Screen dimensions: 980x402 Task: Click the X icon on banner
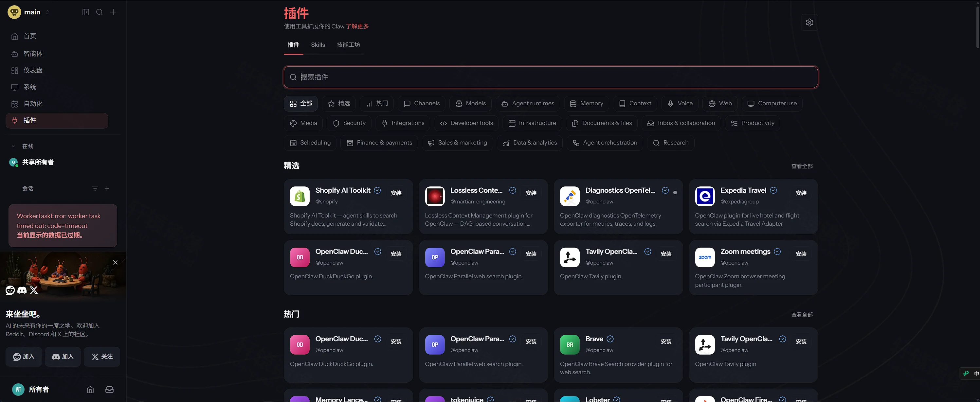tap(34, 290)
